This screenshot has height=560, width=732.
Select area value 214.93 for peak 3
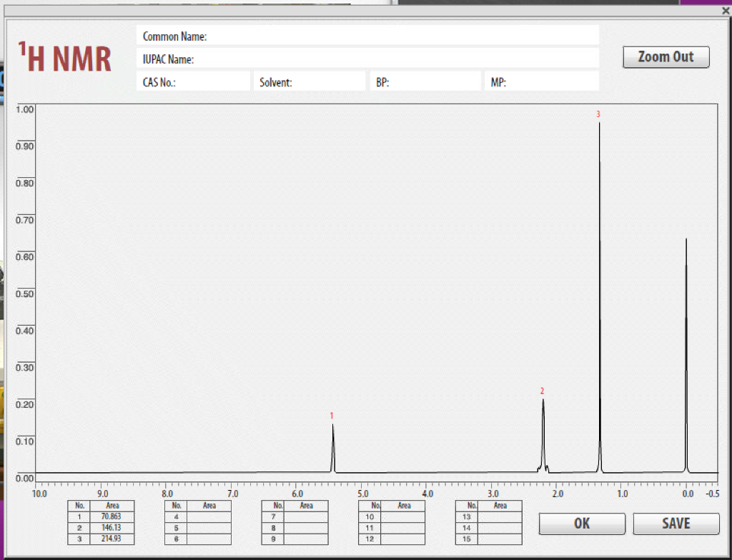pyautogui.click(x=112, y=539)
